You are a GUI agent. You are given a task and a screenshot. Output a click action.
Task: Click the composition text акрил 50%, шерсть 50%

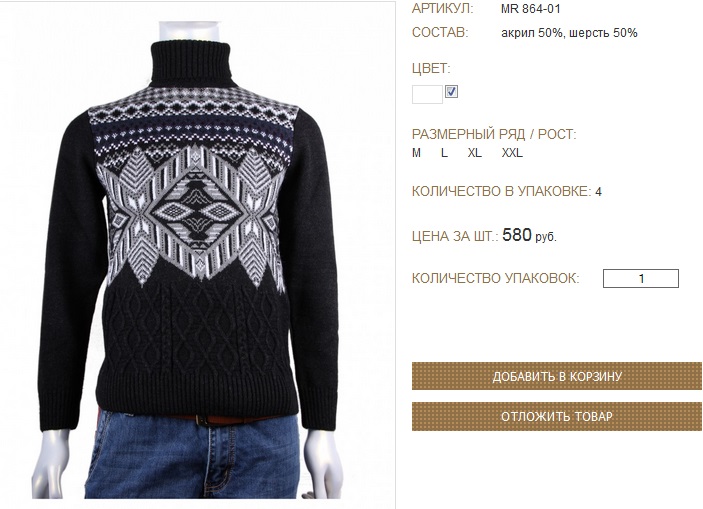pos(569,33)
